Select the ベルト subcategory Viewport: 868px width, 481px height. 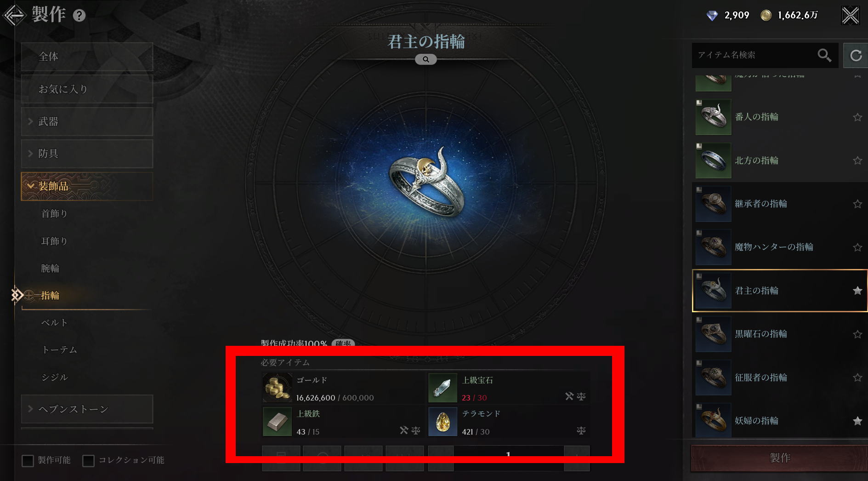54,323
